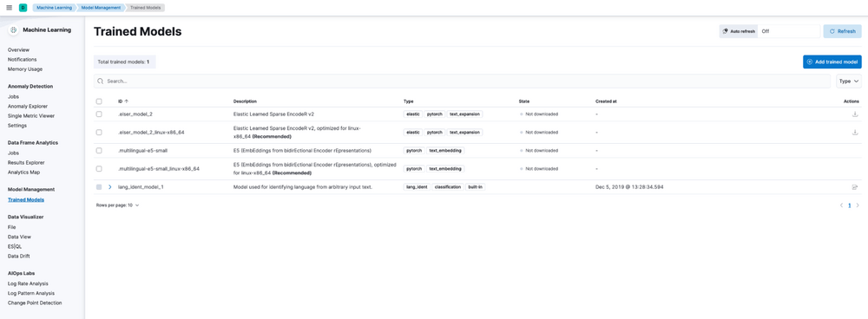
Task: Open the Type filter dropdown
Action: coord(848,81)
